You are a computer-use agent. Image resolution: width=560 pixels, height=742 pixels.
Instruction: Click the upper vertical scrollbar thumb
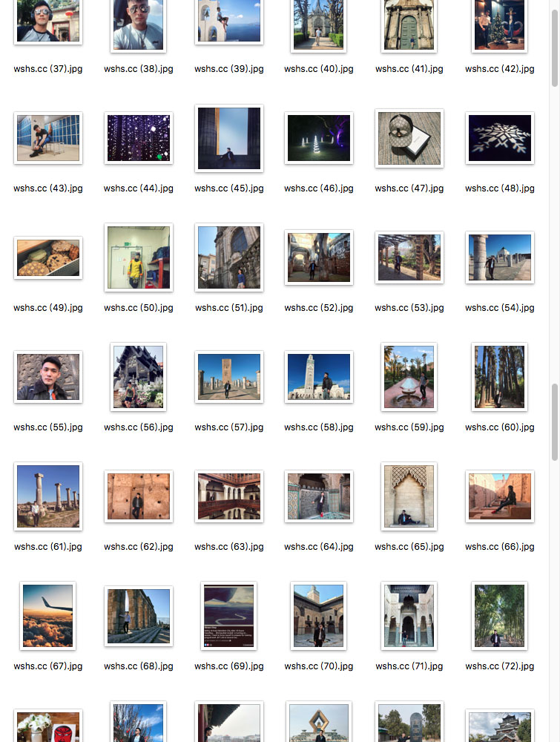point(555,47)
